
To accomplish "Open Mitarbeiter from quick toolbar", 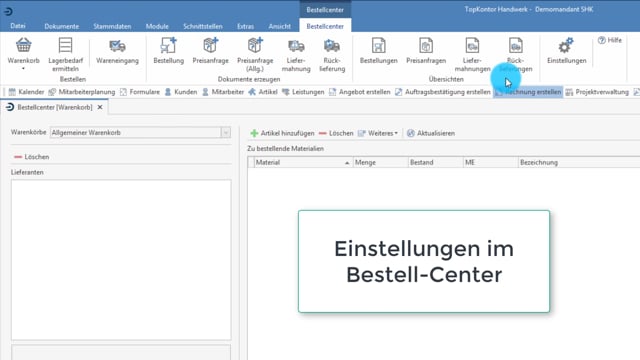I will point(223,92).
